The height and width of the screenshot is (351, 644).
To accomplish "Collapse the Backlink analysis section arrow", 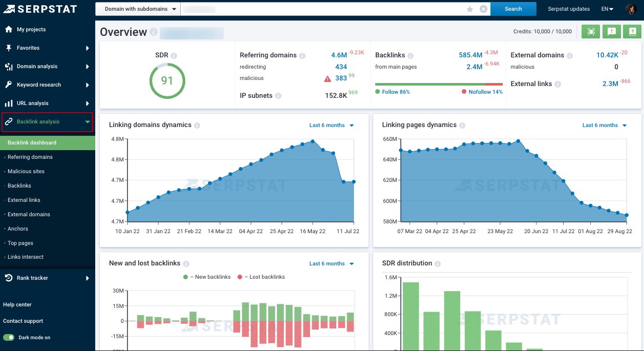I will [x=88, y=122].
